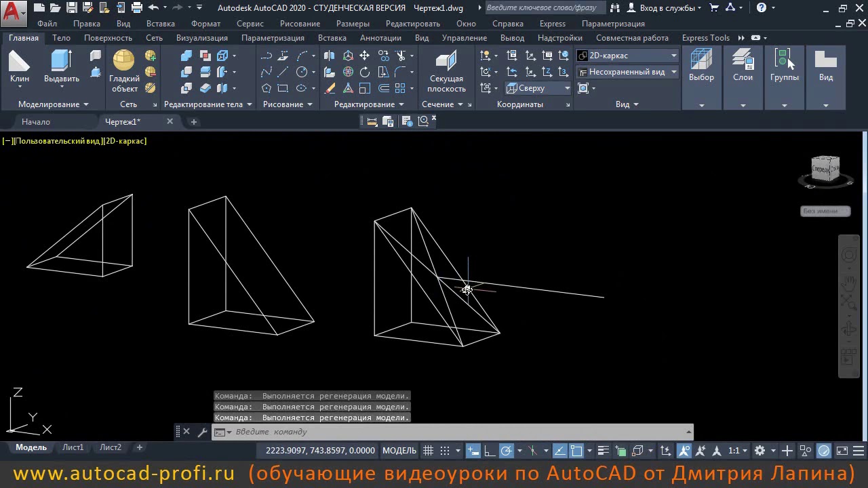Select the Клин (wedge) solid tool
Screen dimensions: 868x488
click(x=19, y=67)
